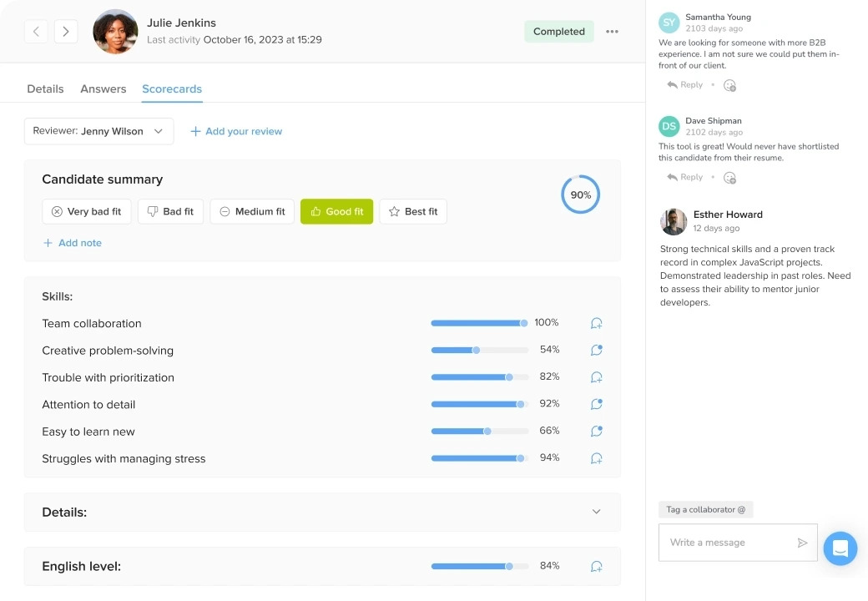This screenshot has height=601, width=868.
Task: Open the blue chat support widget
Action: coord(840,548)
